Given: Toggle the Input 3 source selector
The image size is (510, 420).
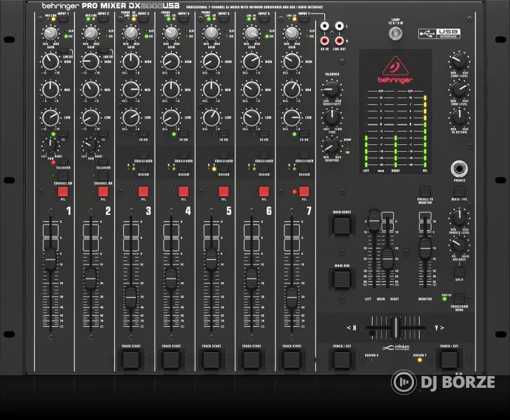Looking at the screenshot, I should click(144, 18).
